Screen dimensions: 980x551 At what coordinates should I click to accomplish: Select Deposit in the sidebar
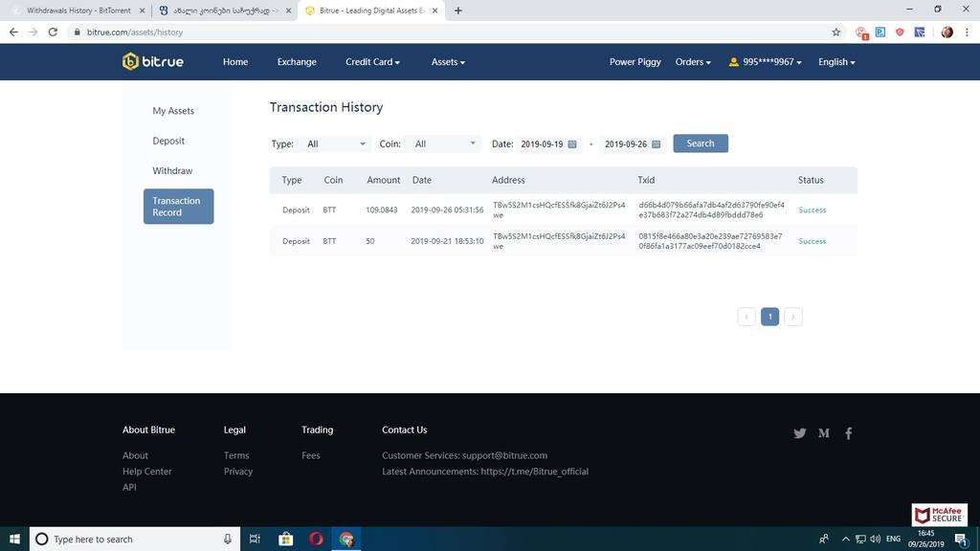(x=168, y=141)
